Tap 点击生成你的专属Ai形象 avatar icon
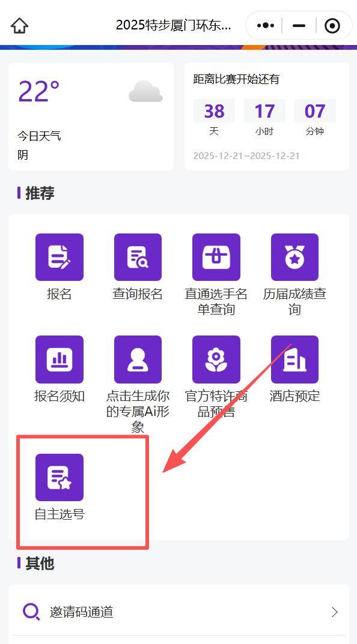357x644 pixels. [138, 360]
